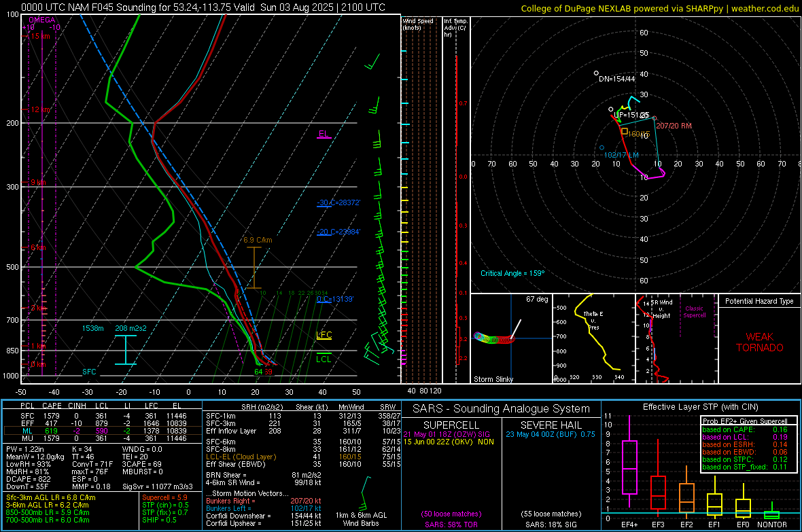
Task: Click the SHIP = 0.5 value
Action: (159, 520)
